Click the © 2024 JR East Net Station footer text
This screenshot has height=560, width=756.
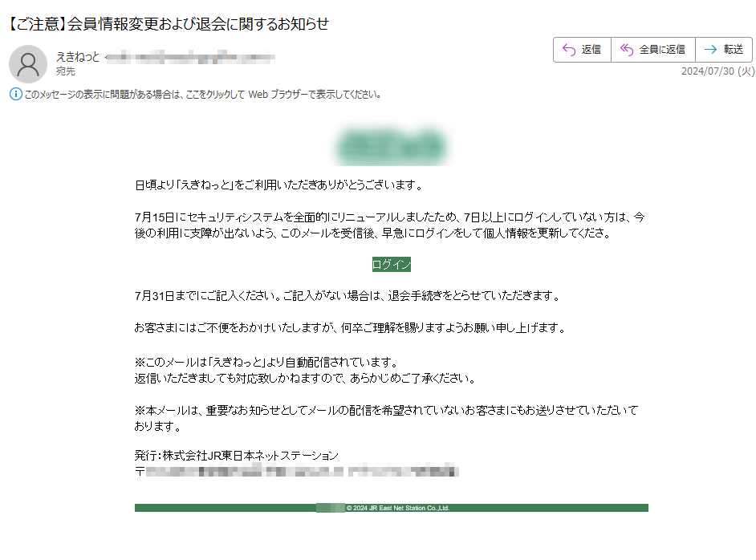398,508
